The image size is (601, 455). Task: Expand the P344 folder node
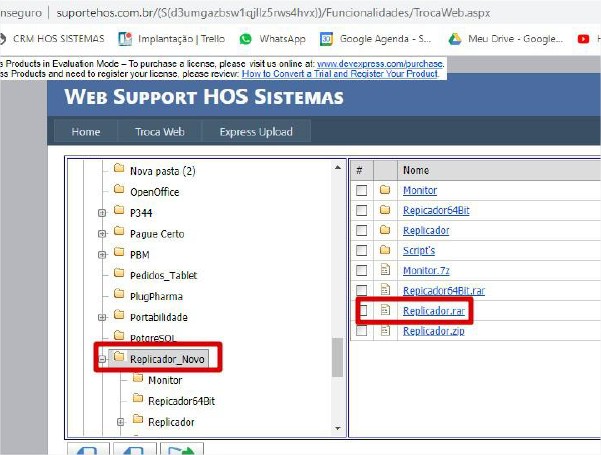tap(102, 213)
